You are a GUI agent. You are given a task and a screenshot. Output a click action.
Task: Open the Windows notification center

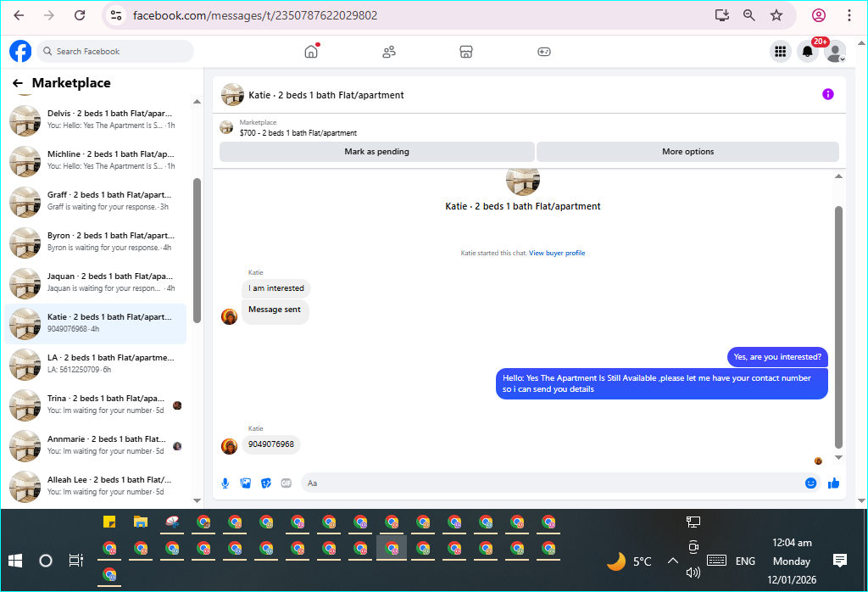click(840, 561)
